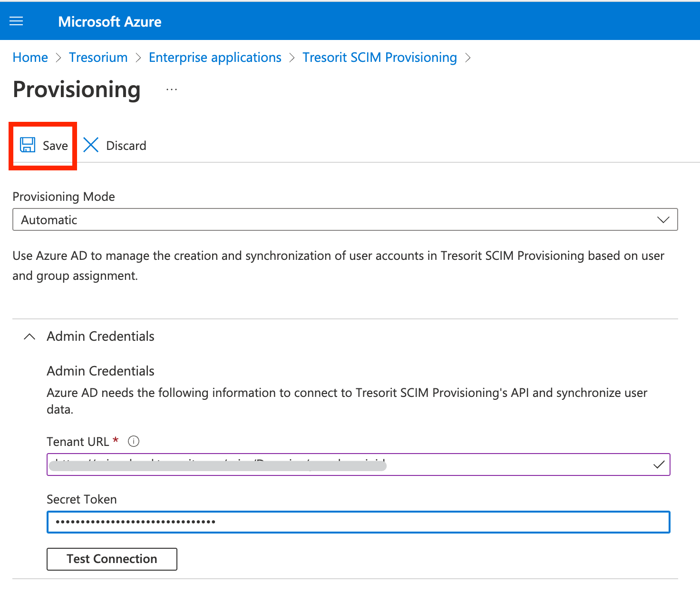The width and height of the screenshot is (700, 593).
Task: Click the Discard X icon
Action: 91,145
